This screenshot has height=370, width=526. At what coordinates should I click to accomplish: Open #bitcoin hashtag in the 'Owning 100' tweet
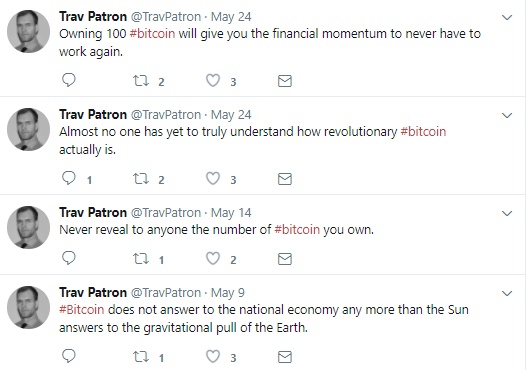point(152,34)
